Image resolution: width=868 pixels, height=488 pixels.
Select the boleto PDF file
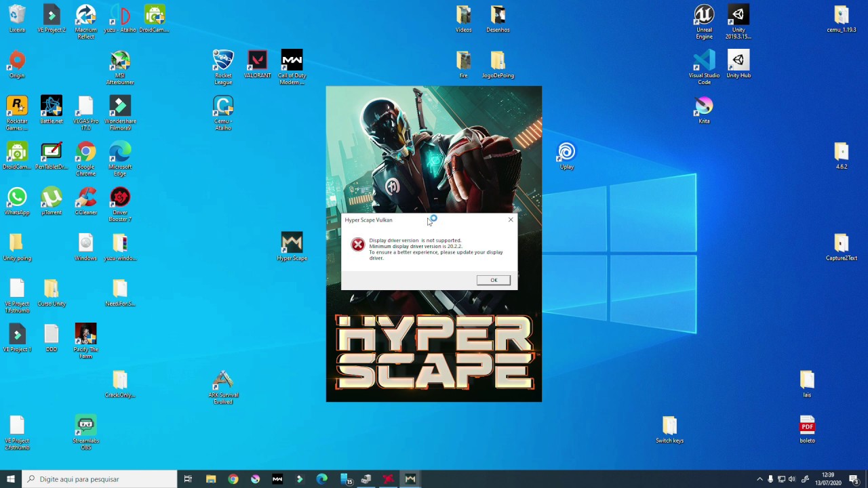[807, 430]
